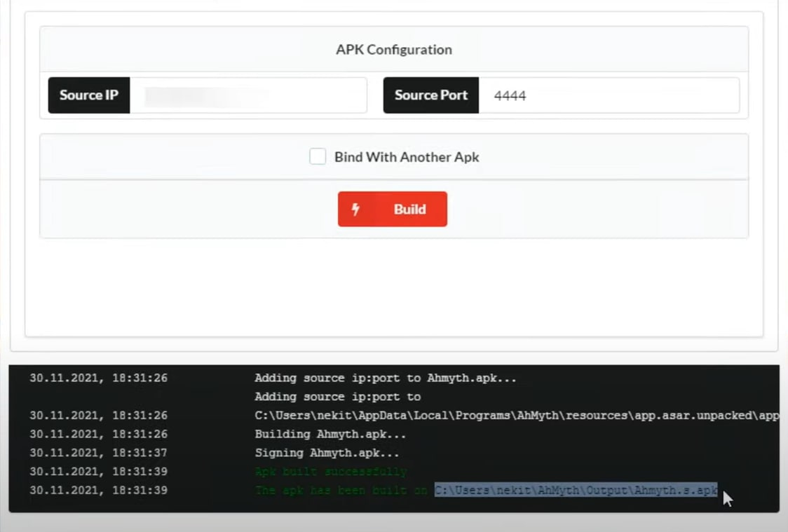The image size is (788, 532).
Task: Click the Bind With Another Apk label
Action: (x=407, y=157)
